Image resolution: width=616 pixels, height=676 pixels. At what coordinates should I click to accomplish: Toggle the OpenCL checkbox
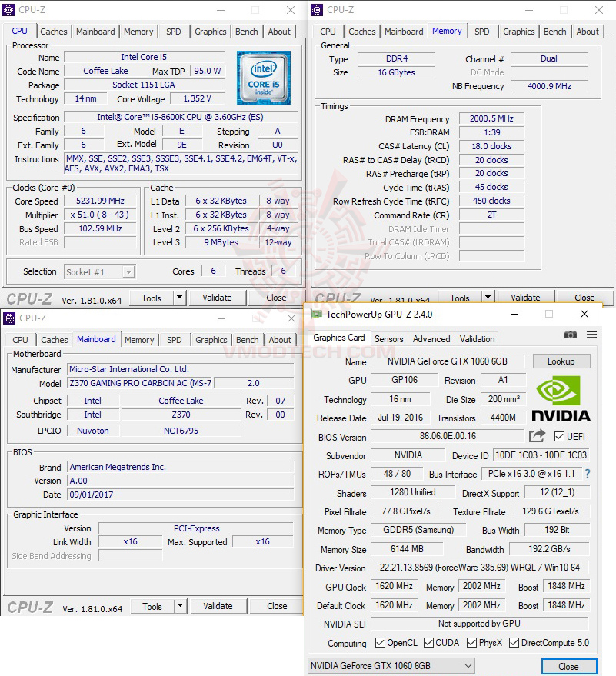click(x=379, y=643)
